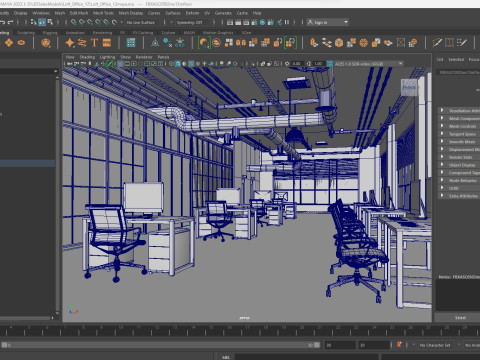Click the orange star sweep mesh icon
The width and height of the screenshot is (480, 360).
70,43
